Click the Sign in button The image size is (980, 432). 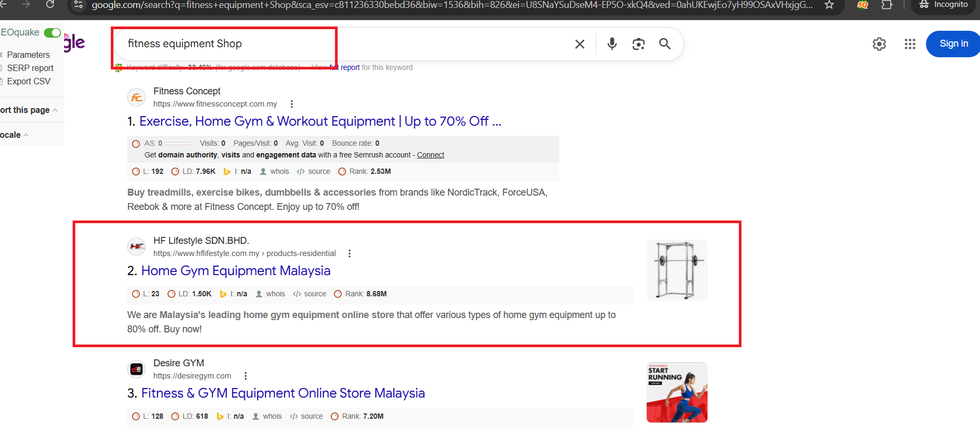[x=953, y=44]
